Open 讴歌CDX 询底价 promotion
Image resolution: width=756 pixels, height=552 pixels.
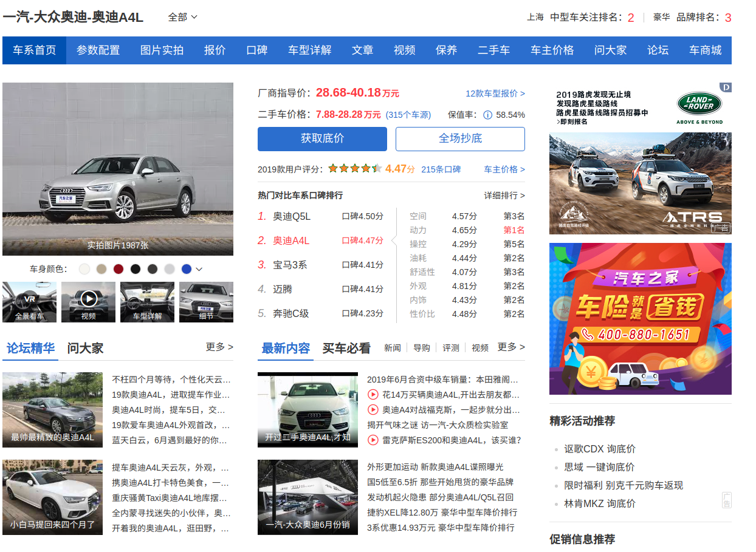(x=600, y=449)
